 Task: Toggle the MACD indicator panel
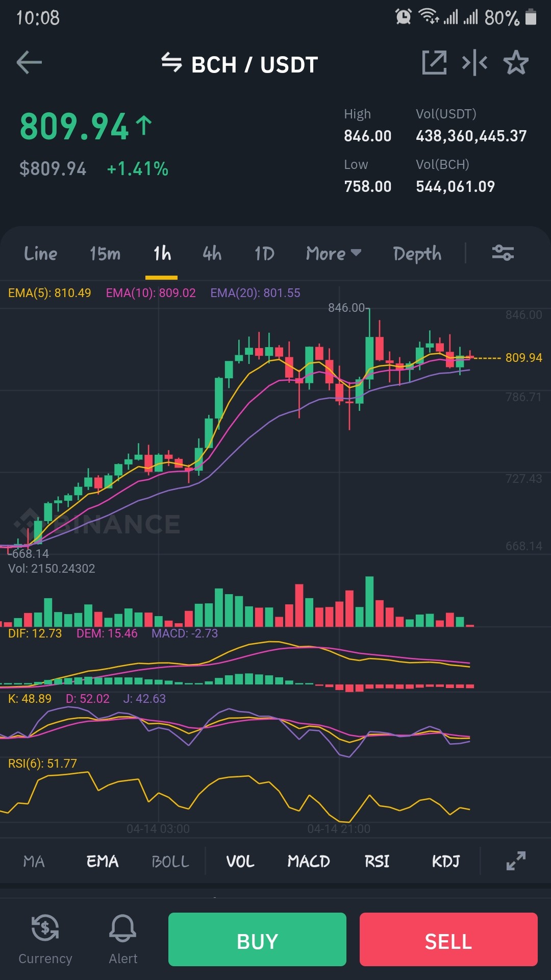pyautogui.click(x=309, y=862)
